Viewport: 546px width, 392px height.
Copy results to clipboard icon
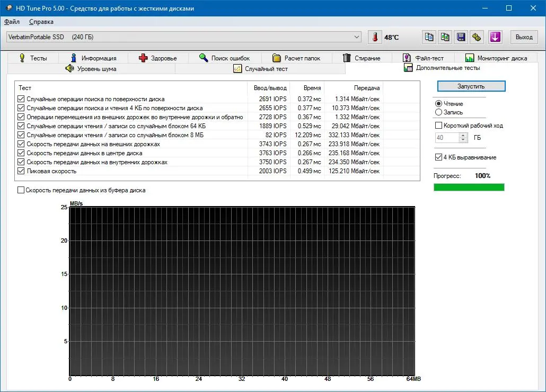coord(429,37)
